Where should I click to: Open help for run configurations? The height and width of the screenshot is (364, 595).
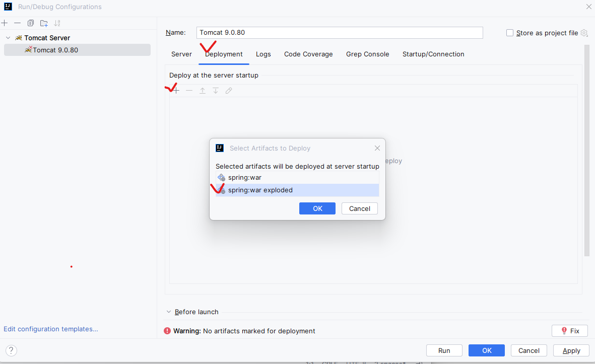coord(12,350)
